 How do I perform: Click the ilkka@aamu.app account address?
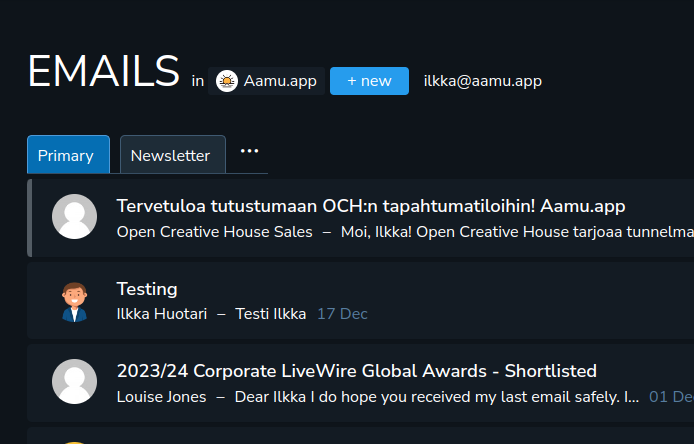[x=483, y=81]
